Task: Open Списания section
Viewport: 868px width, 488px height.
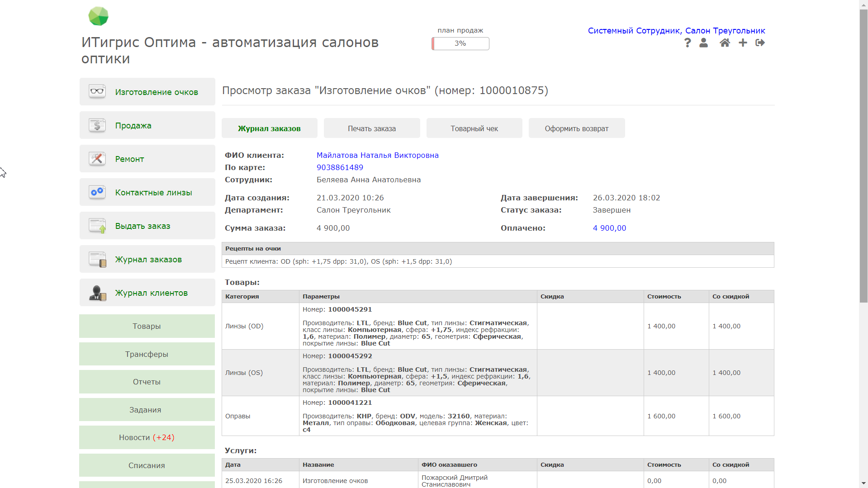Action: click(147, 465)
